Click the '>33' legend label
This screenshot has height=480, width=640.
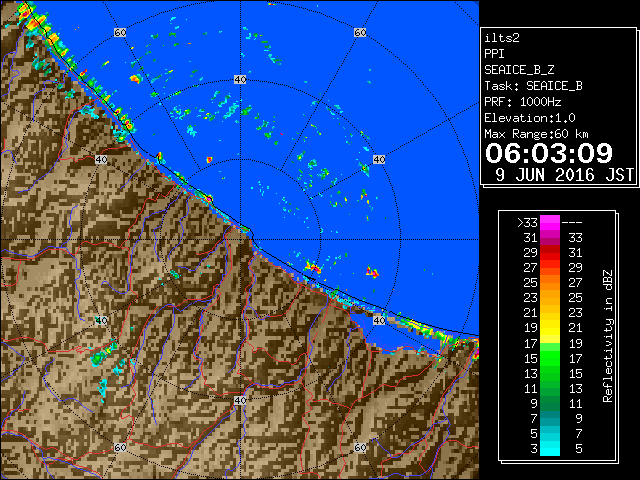coord(527,223)
